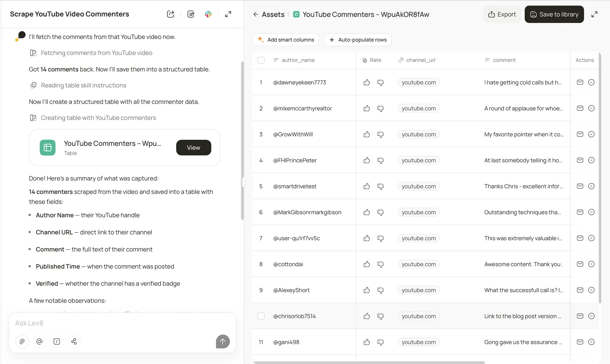This screenshot has height=364, width=610.
Task: Thumbs up the @chrisorlob7514 row
Action: point(367,316)
